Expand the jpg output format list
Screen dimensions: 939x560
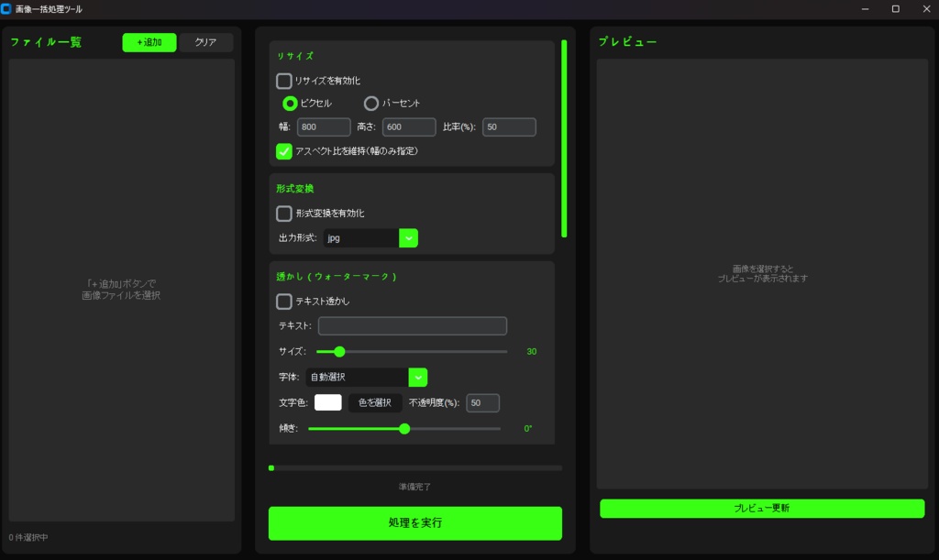407,237
